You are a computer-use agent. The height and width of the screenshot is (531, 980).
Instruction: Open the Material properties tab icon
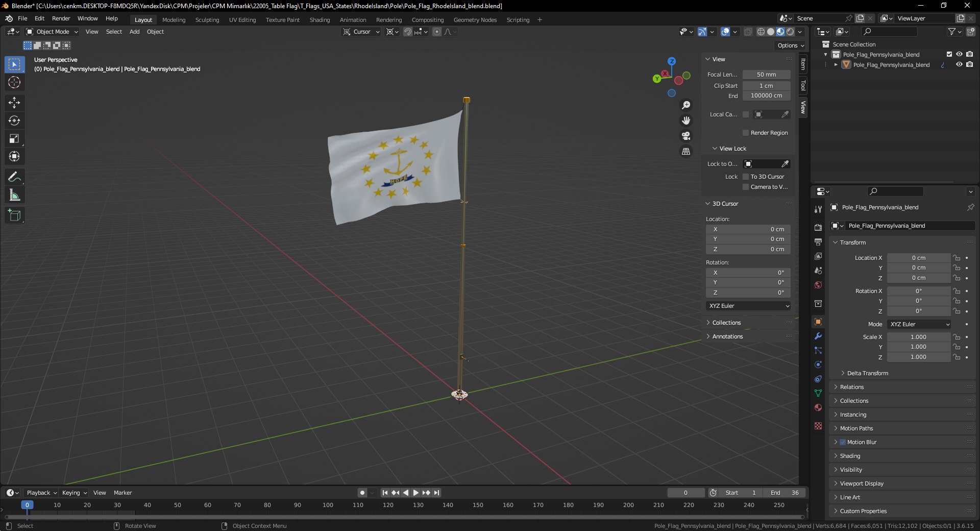coord(818,407)
